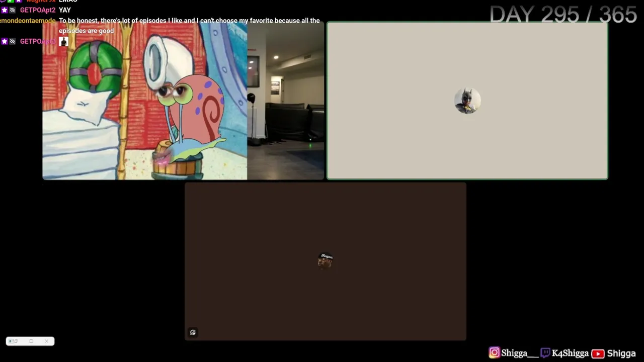The height and width of the screenshot is (362, 644).
Task: Click the K4Shigga Twitch handle
Action: pyautogui.click(x=570, y=353)
